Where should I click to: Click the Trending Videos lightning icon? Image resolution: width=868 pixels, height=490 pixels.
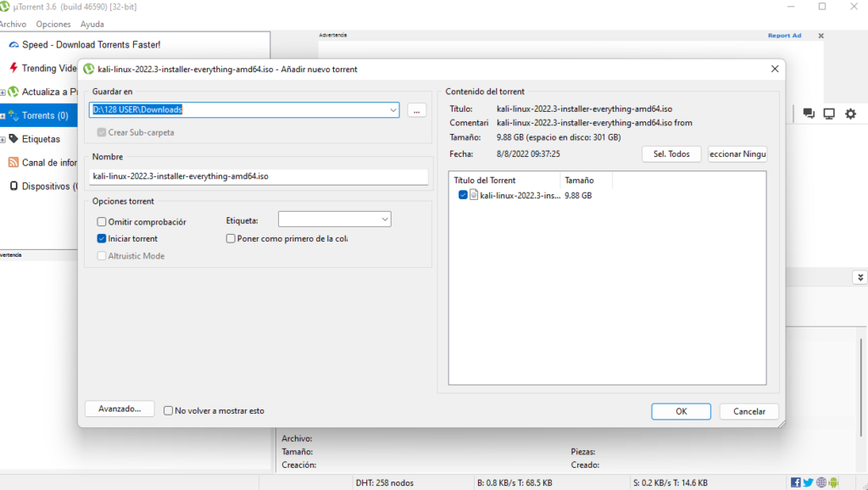point(14,68)
